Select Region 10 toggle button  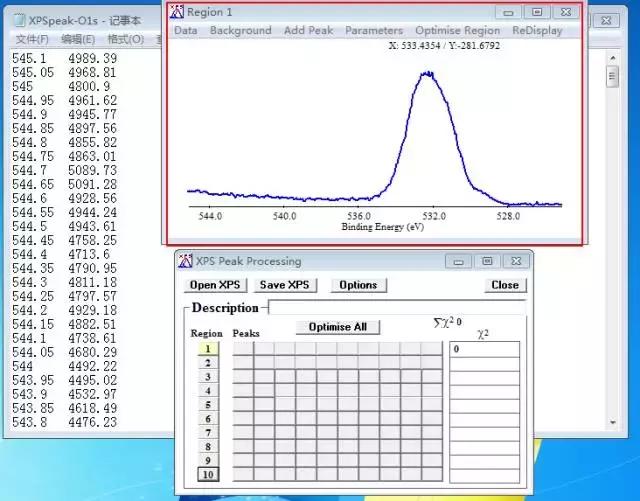[208, 474]
